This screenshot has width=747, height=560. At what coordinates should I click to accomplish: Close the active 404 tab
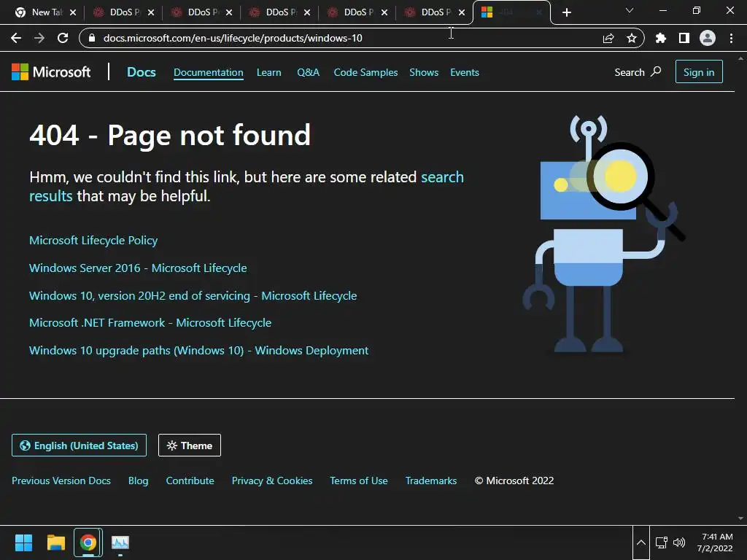[x=539, y=12]
